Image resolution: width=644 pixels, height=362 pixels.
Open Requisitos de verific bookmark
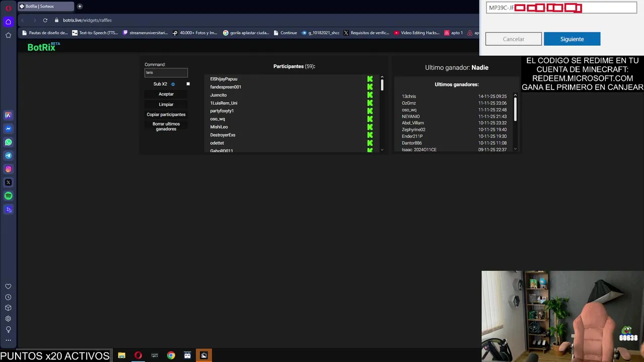[x=367, y=33]
